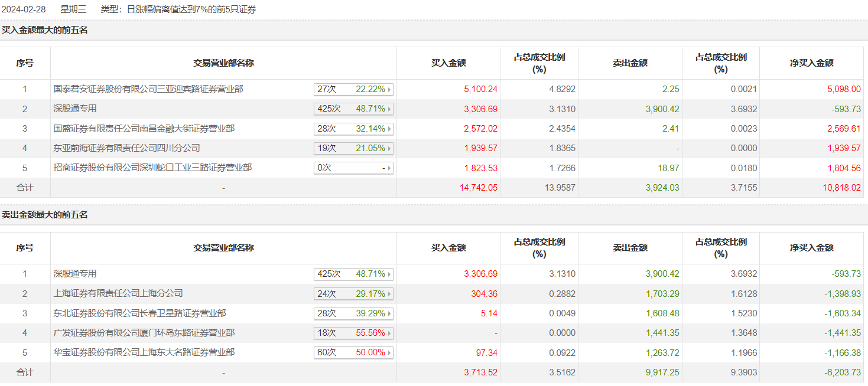Image resolution: width=868 pixels, height=386 pixels.
Task: Click the arrow icon beside 24次 29.17%
Action: coord(389,294)
